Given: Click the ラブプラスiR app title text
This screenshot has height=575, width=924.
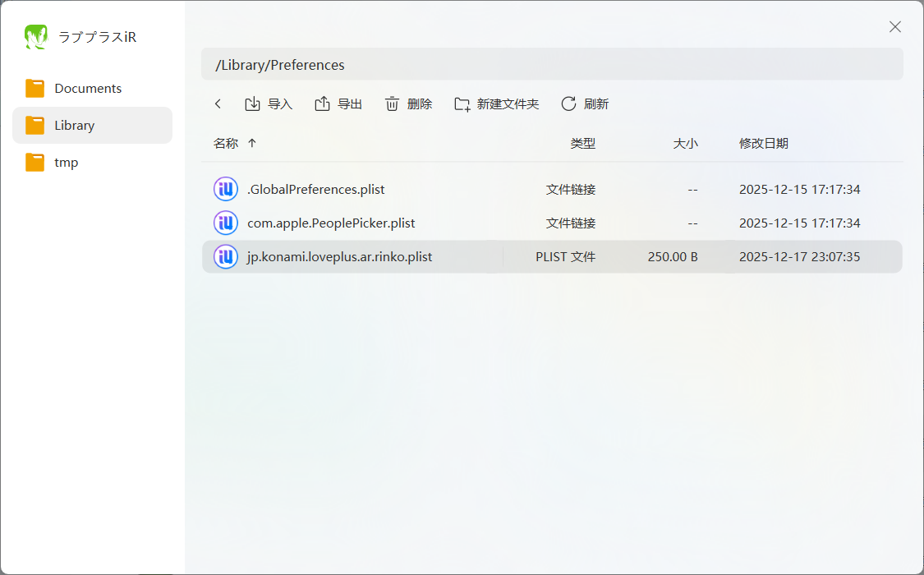Looking at the screenshot, I should [97, 37].
